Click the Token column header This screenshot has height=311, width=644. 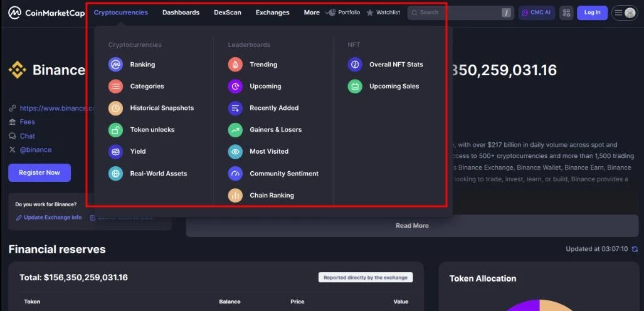[32, 302]
